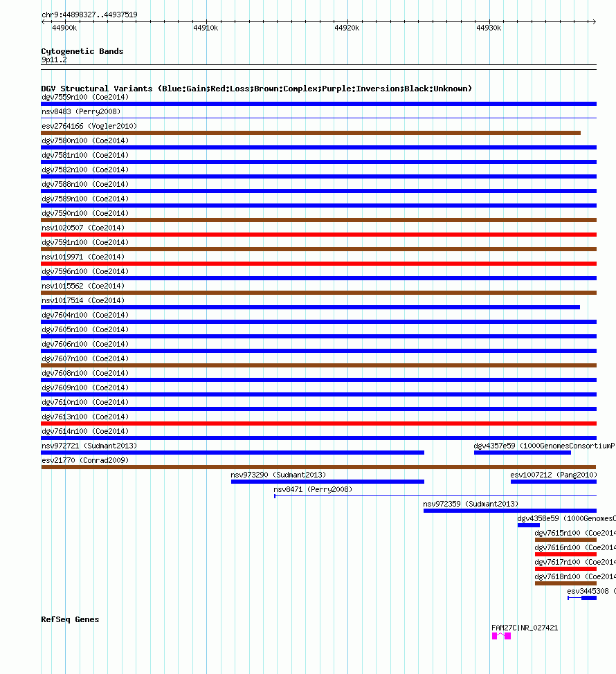Select the nsv1017514 variant label
Viewport: 616px width, 674px height.
(83, 301)
